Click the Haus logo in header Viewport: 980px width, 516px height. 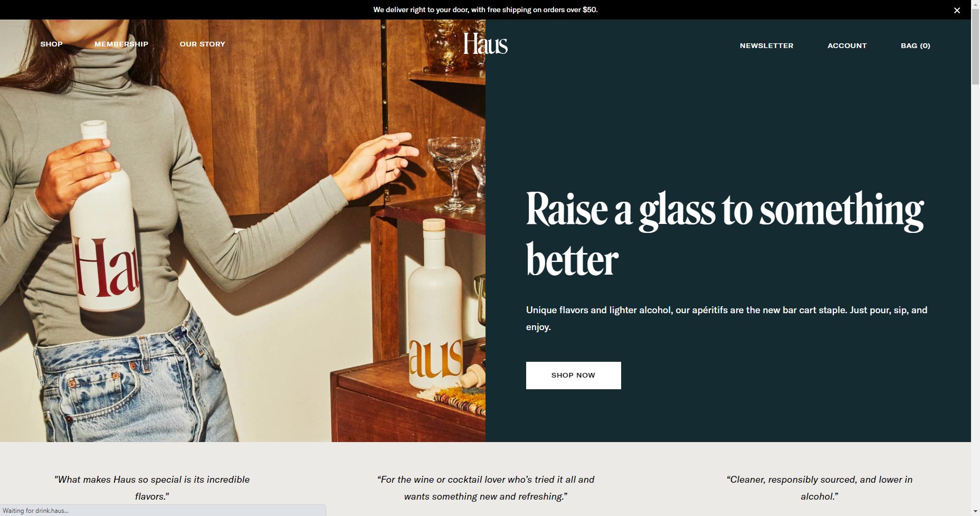coord(486,44)
